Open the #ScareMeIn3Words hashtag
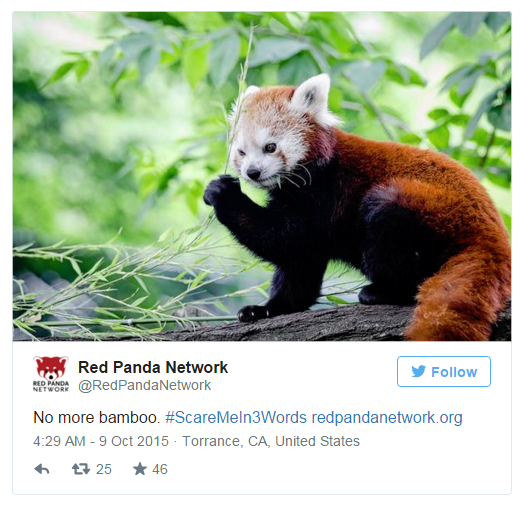528x508 pixels. pos(236,417)
